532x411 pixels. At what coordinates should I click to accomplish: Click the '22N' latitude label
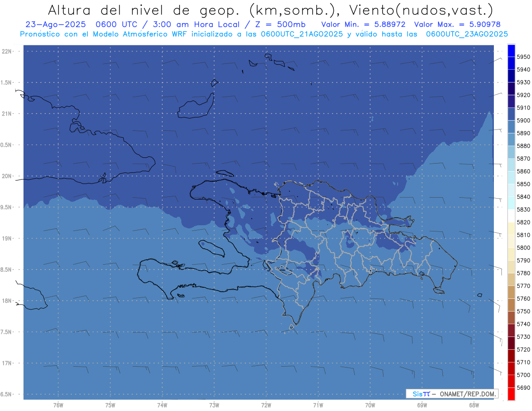(7, 51)
